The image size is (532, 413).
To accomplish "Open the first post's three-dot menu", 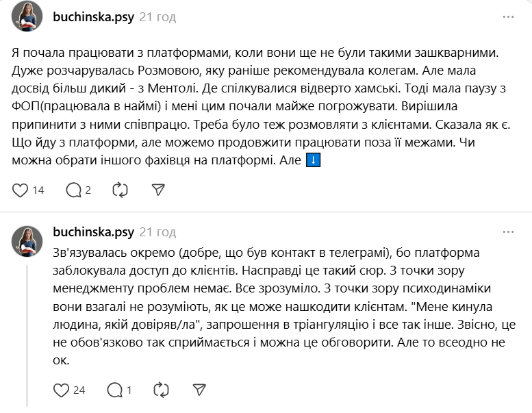I will (x=508, y=16).
